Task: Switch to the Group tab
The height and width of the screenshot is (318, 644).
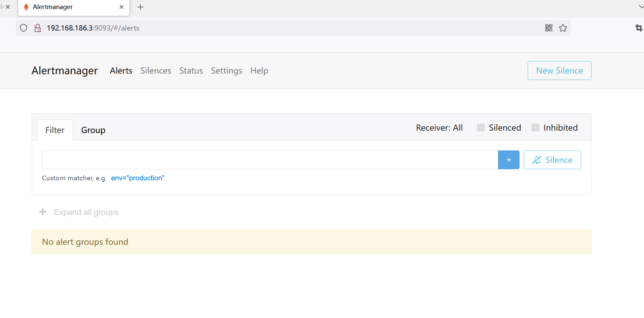Action: tap(93, 130)
